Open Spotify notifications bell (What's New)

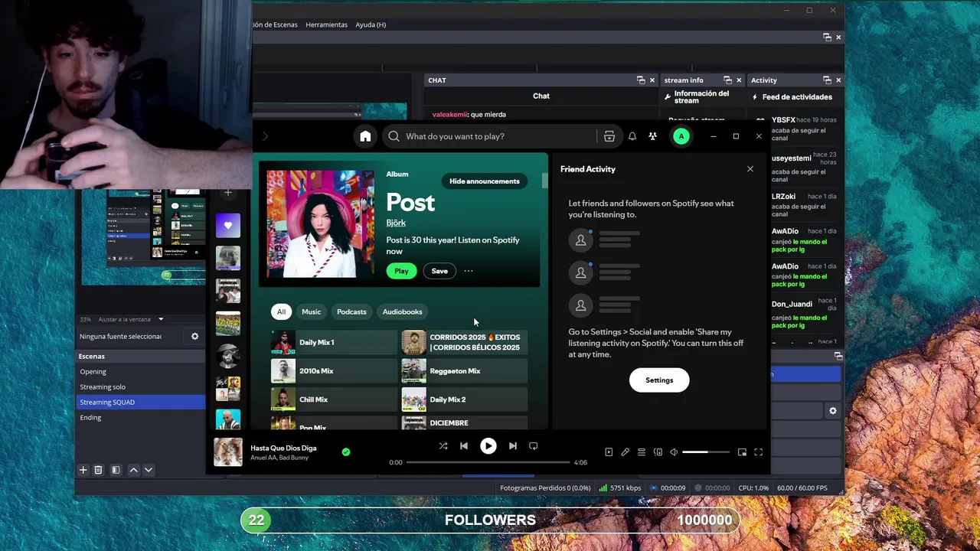pos(632,136)
